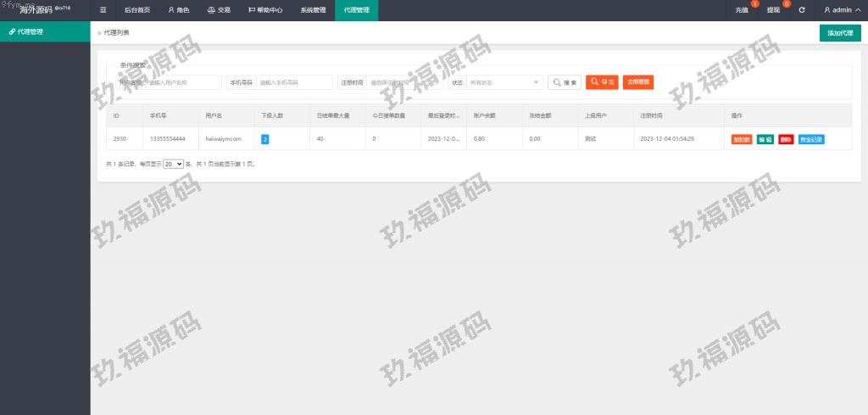Toggle the sidebar hamburger menu icon
This screenshot has height=415, width=868.
click(x=103, y=10)
